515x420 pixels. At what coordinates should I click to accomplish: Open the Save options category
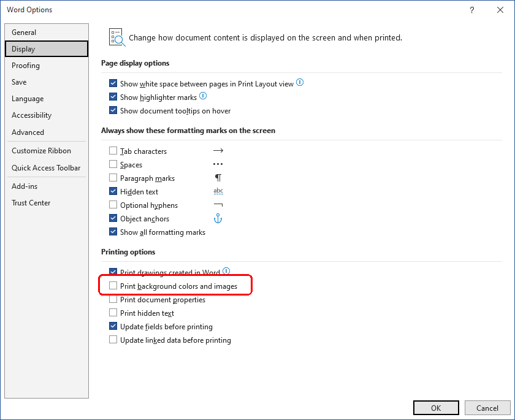[47, 82]
